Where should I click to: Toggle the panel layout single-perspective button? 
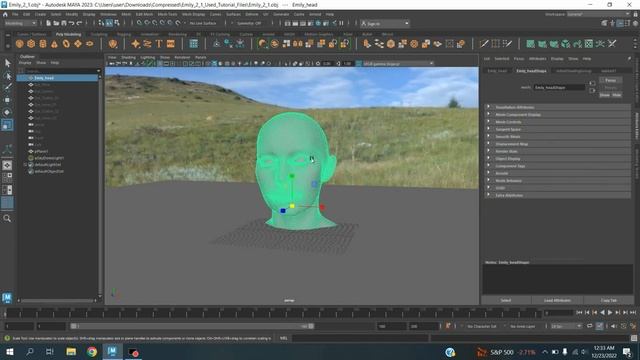pos(7,165)
